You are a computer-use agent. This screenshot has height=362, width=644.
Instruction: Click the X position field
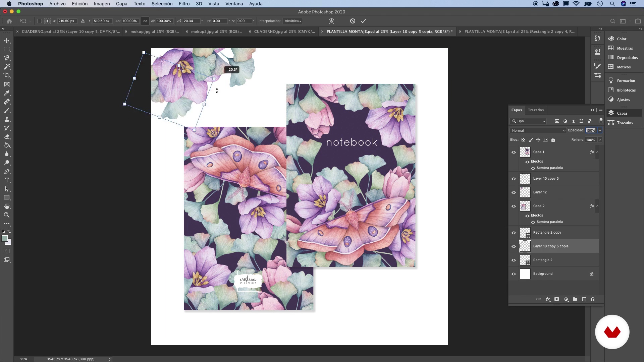click(x=67, y=21)
